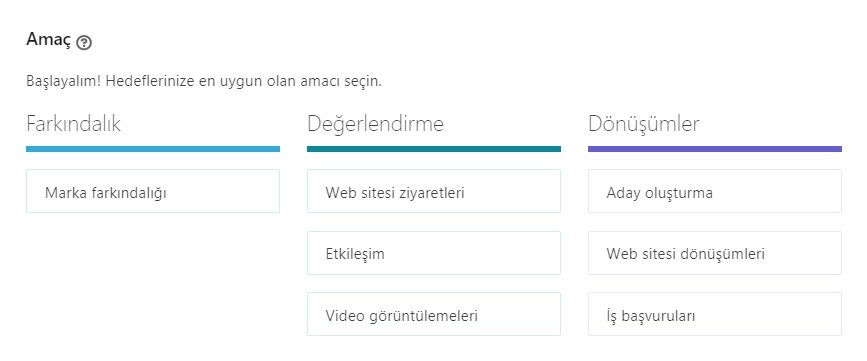The height and width of the screenshot is (361, 867).
Task: Click the word amacı in the instructions
Action: pyautogui.click(x=316, y=82)
